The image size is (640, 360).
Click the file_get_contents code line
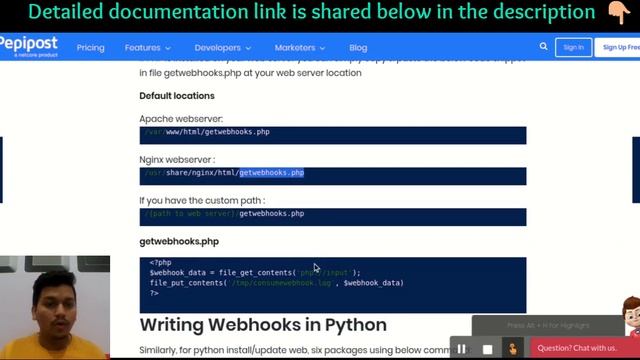pos(255,273)
